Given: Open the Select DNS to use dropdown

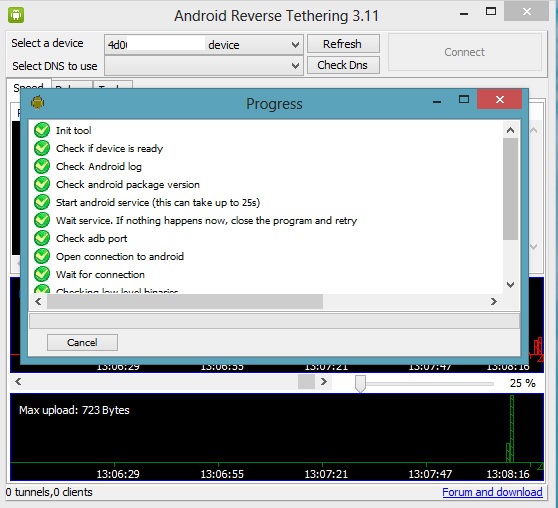Looking at the screenshot, I should click(x=204, y=66).
